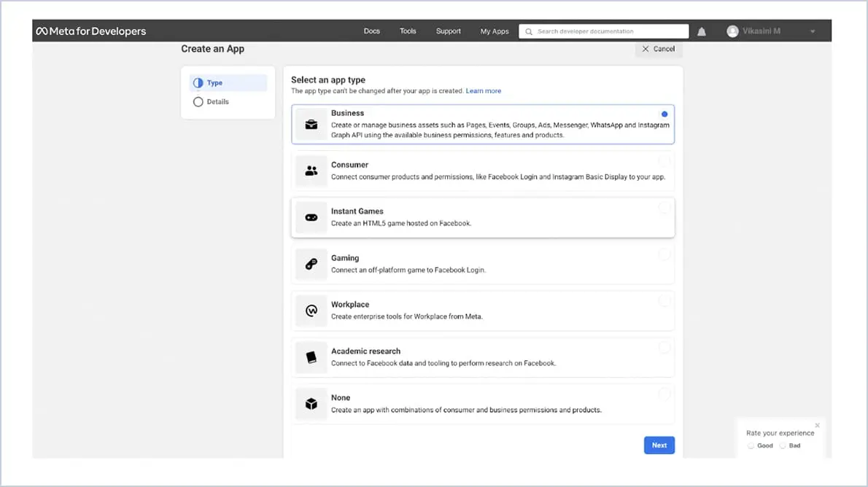Click the Instant Games heading text
Screen dimensions: 868x487
coord(357,211)
